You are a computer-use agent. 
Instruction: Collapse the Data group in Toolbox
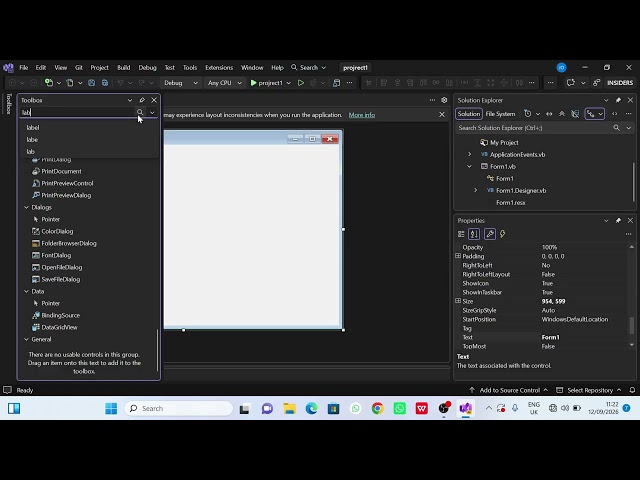coord(27,291)
